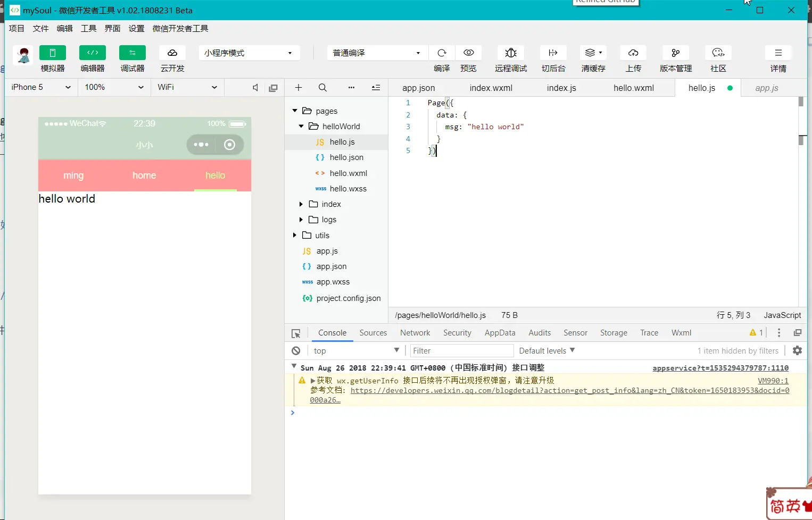Viewport: 812px width, 520px height.
Task: Click the compile (编译) refresh icon
Action: click(x=442, y=53)
